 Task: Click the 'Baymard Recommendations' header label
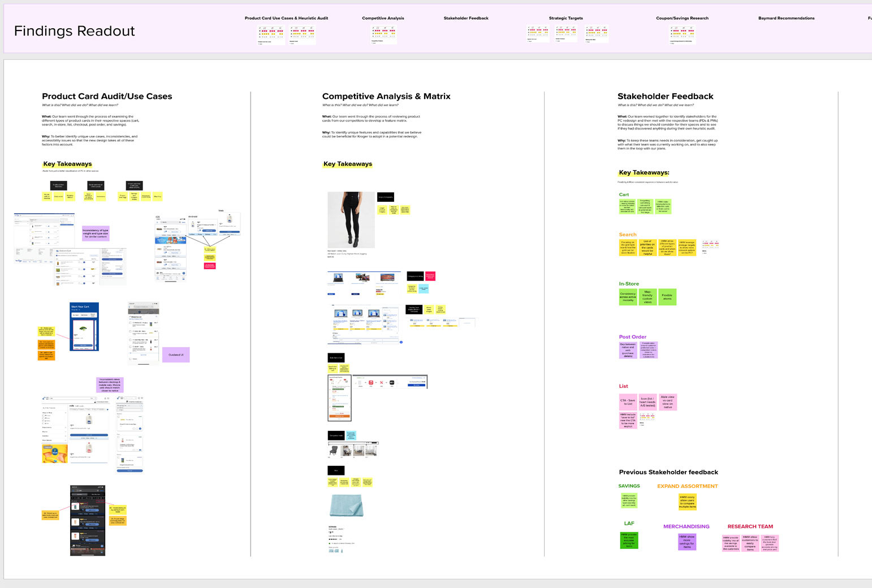pos(786,18)
